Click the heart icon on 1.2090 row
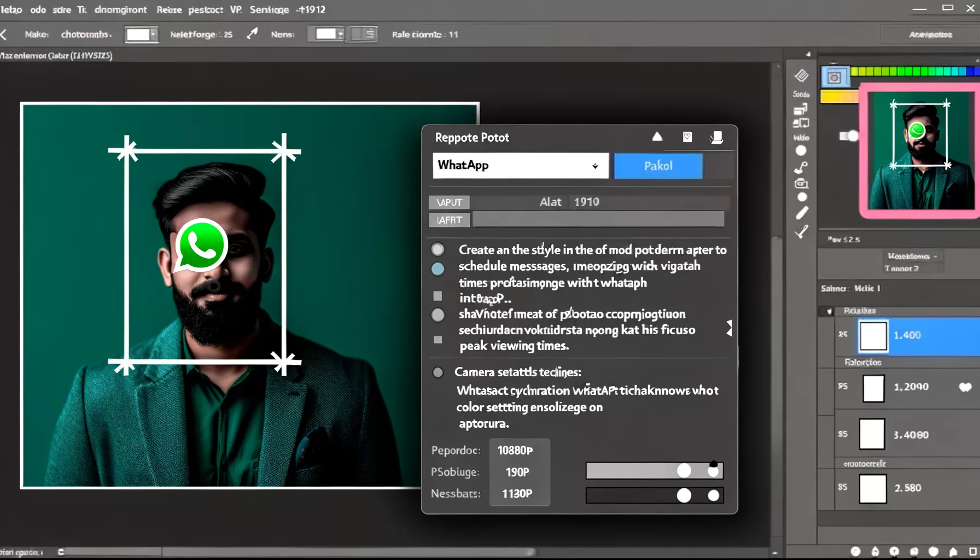The width and height of the screenshot is (980, 560). coord(965,387)
